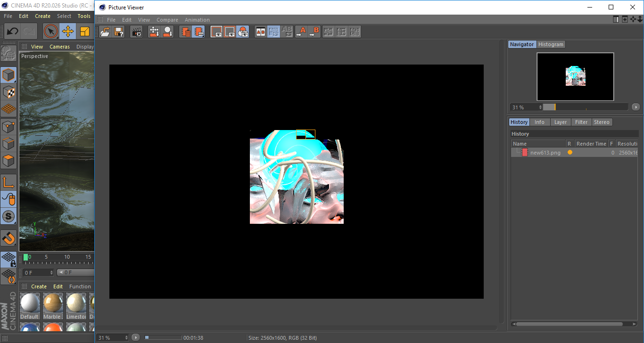Open Cinema 4D Create menu
Viewport: 644px width, 343px height.
(x=42, y=16)
